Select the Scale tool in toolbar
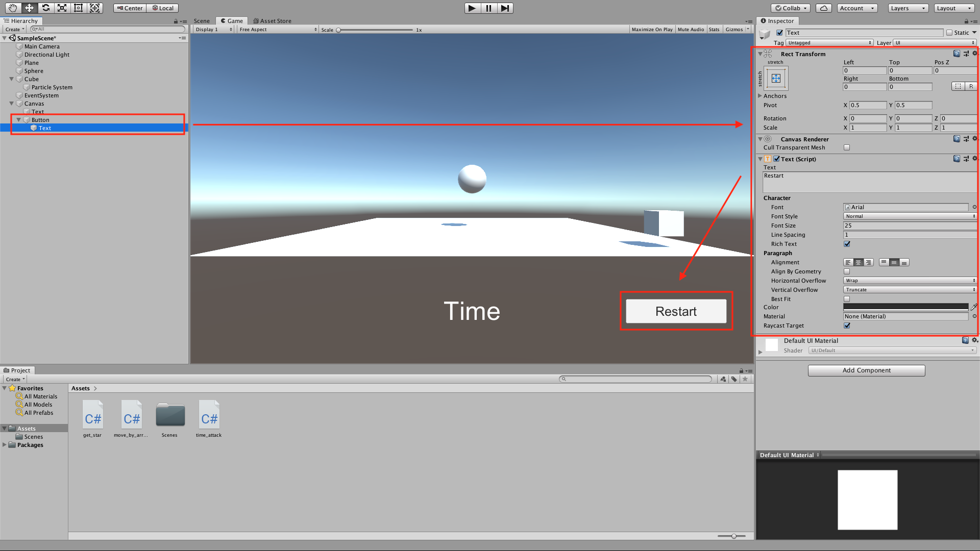The image size is (980, 551). [62, 8]
